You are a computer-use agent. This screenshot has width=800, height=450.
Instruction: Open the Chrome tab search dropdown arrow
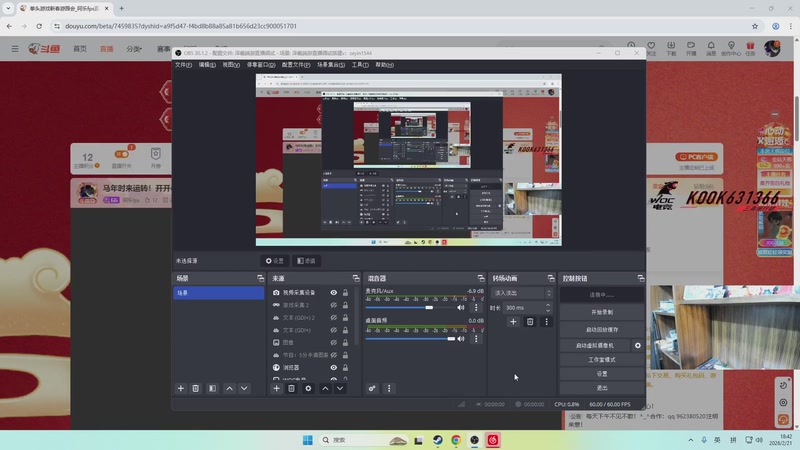[x=8, y=8]
